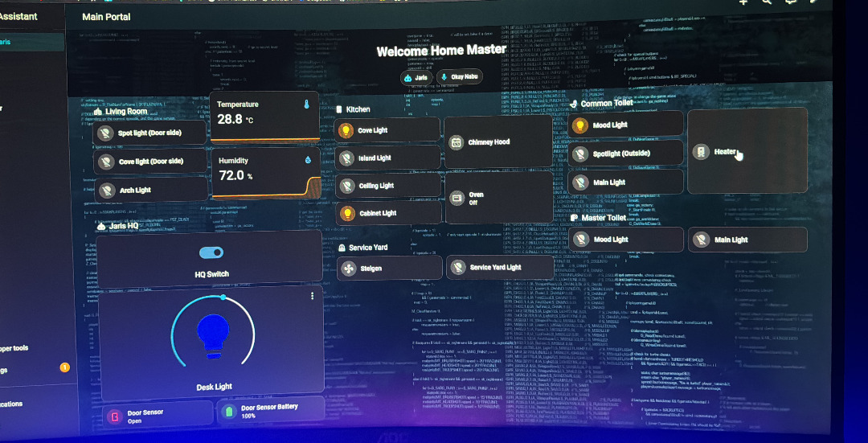Click the Common Toilet heading icon
Viewport: 868px width, 443px height.
[x=574, y=104]
